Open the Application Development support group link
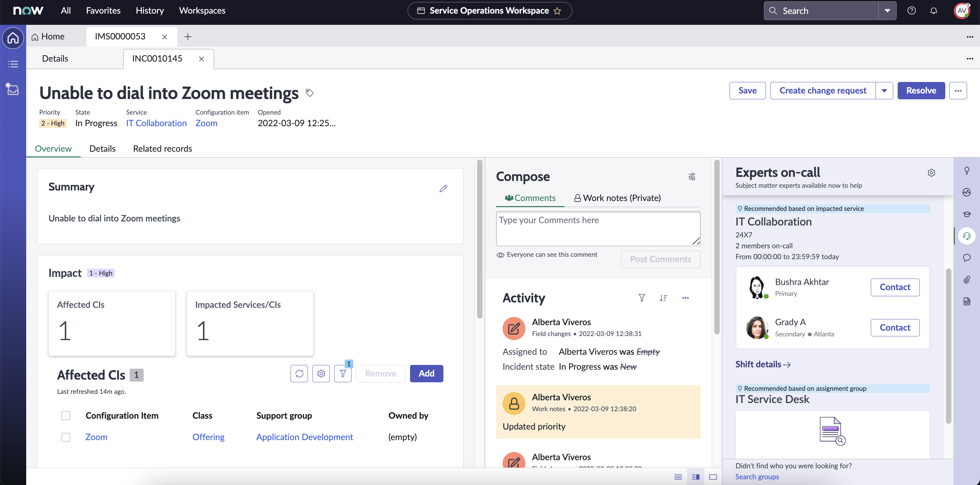The image size is (980, 485). pos(304,437)
